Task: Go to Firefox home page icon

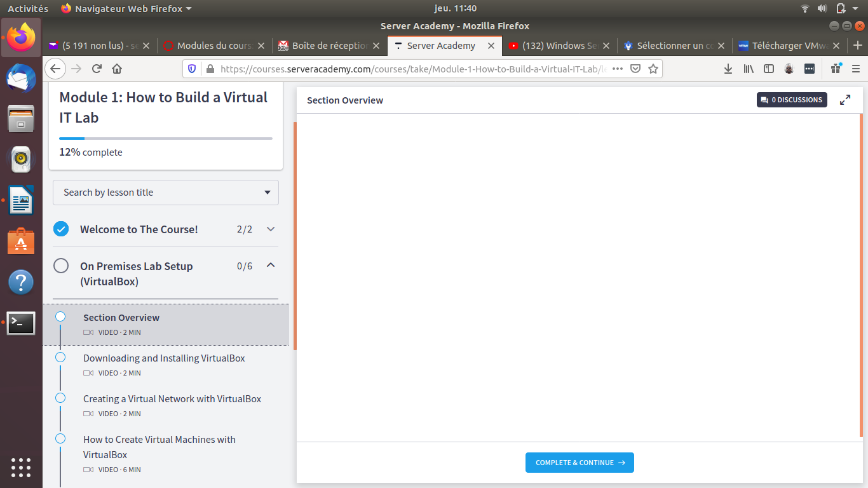Action: pyautogui.click(x=117, y=69)
